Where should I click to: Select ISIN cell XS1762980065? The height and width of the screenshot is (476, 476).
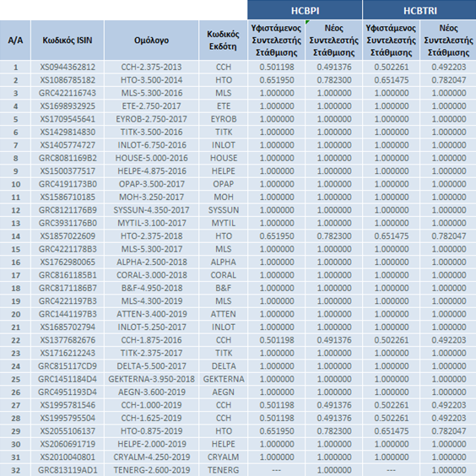(68, 262)
